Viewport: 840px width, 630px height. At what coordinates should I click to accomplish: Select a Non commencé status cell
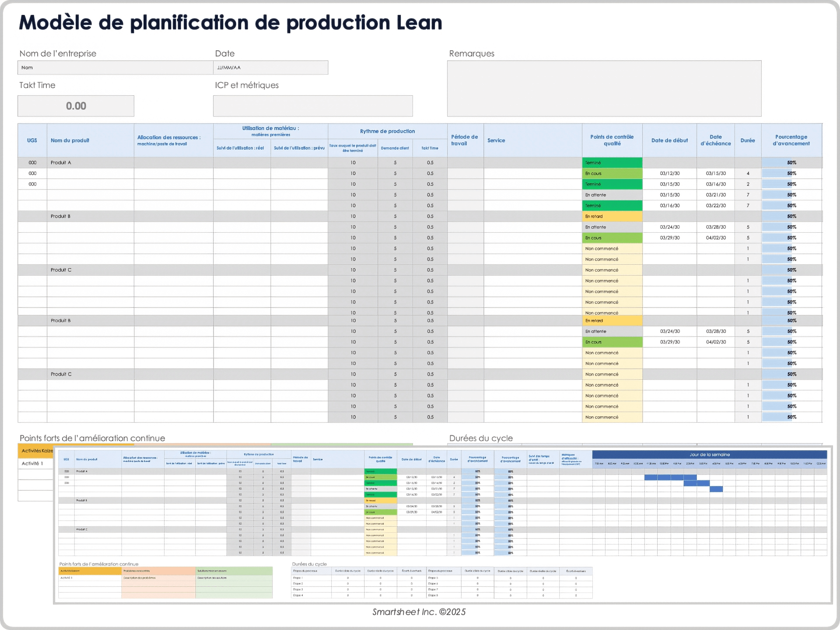612,248
